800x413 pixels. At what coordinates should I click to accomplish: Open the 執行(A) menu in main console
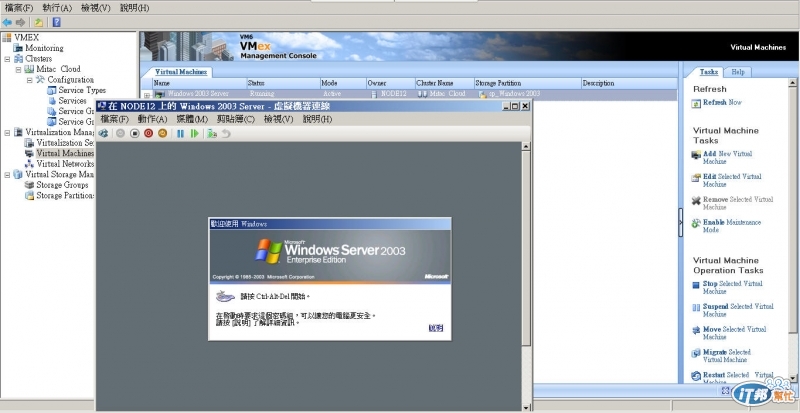coord(57,8)
